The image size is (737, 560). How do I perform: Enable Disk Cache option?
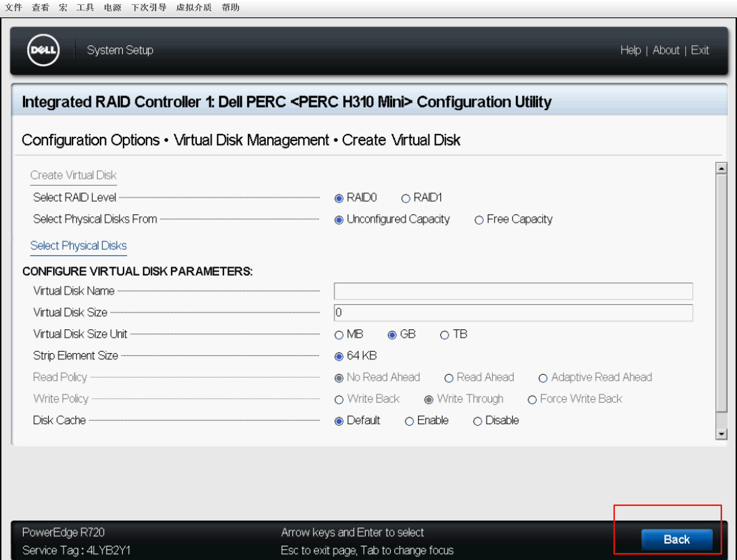409,421
